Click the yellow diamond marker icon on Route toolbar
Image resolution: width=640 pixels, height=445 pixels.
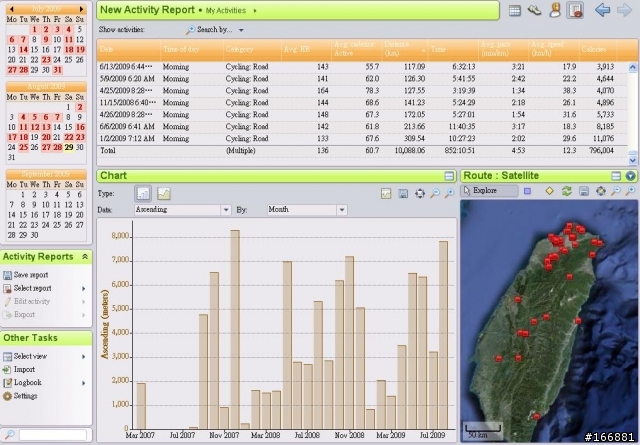tap(549, 191)
